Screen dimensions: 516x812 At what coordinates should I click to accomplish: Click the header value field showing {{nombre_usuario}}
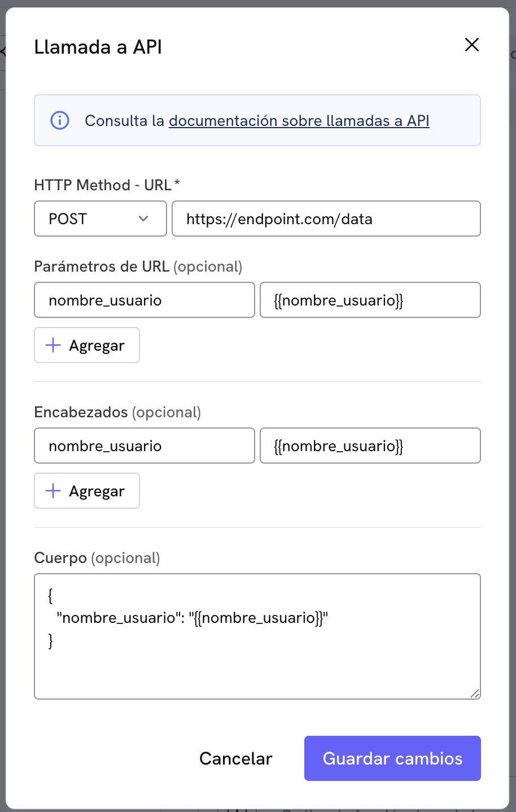(x=370, y=446)
